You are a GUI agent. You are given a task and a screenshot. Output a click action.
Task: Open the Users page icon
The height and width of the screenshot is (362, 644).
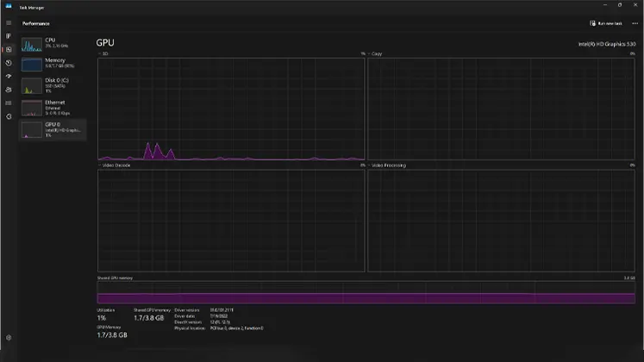(x=9, y=90)
